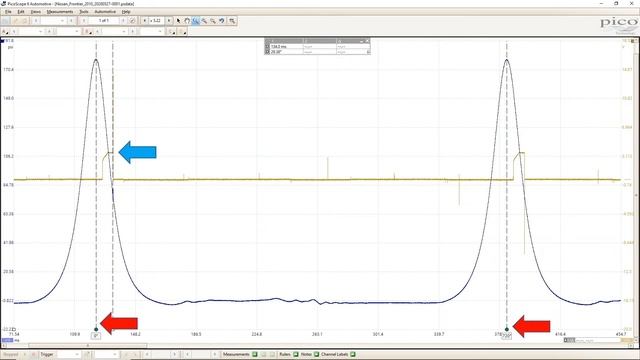Open the Tools menu
This screenshot has height=360, width=640.
[x=84, y=12]
